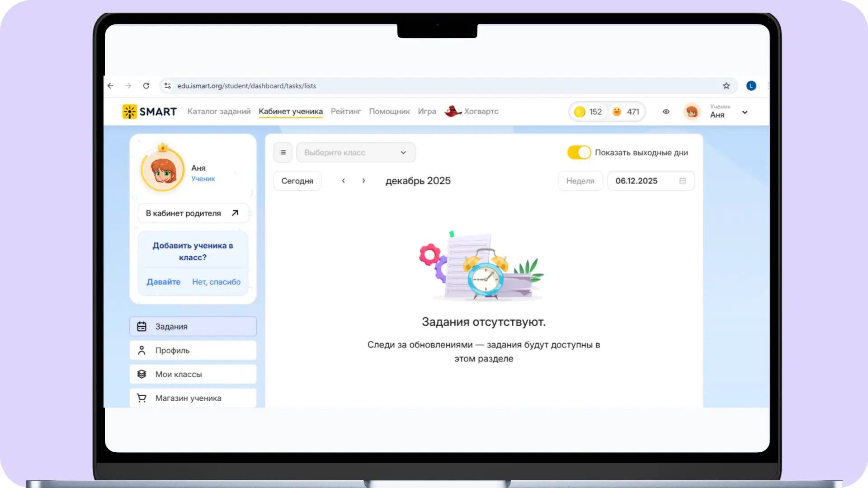Open Мои классы in the sidebar

coord(193,374)
